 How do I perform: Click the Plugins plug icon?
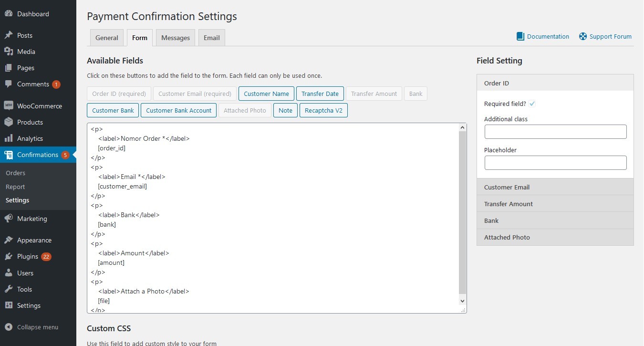coord(9,256)
